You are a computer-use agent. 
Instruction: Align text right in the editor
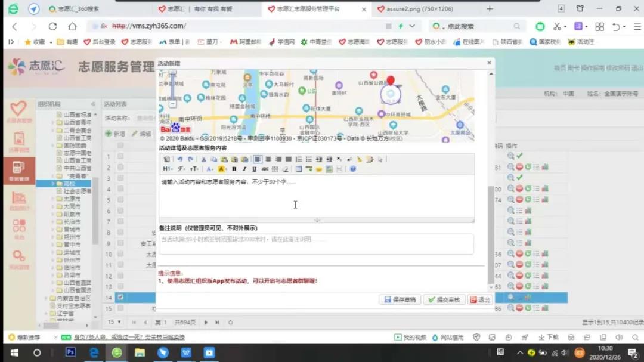[x=278, y=159]
